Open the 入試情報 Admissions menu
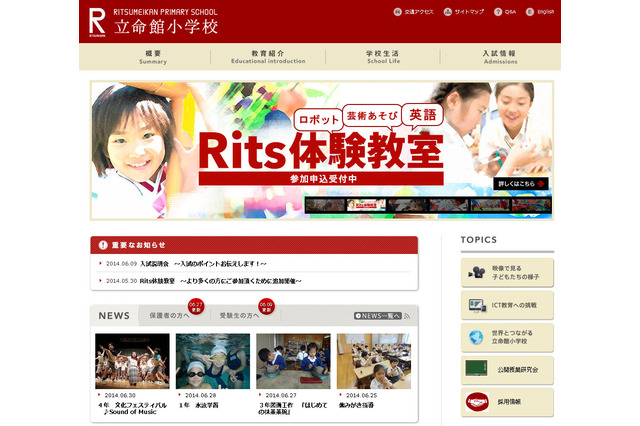The width and height of the screenshot is (640, 426). tap(500, 57)
